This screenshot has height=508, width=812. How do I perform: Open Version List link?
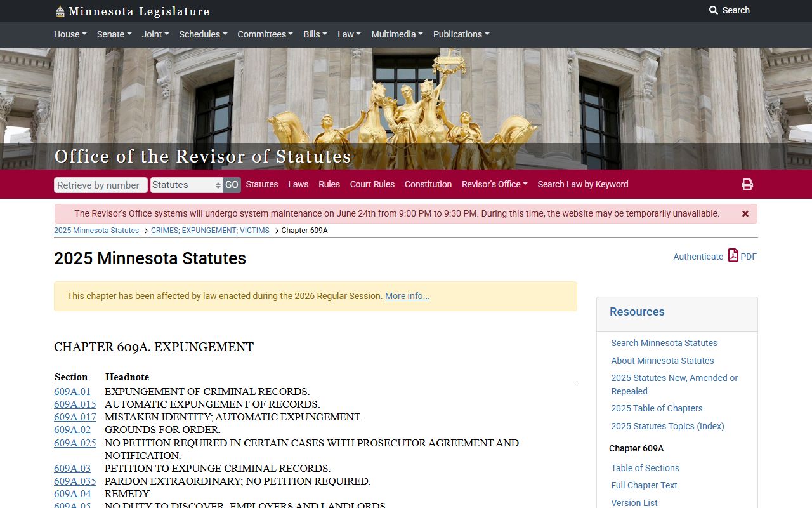pyautogui.click(x=634, y=503)
